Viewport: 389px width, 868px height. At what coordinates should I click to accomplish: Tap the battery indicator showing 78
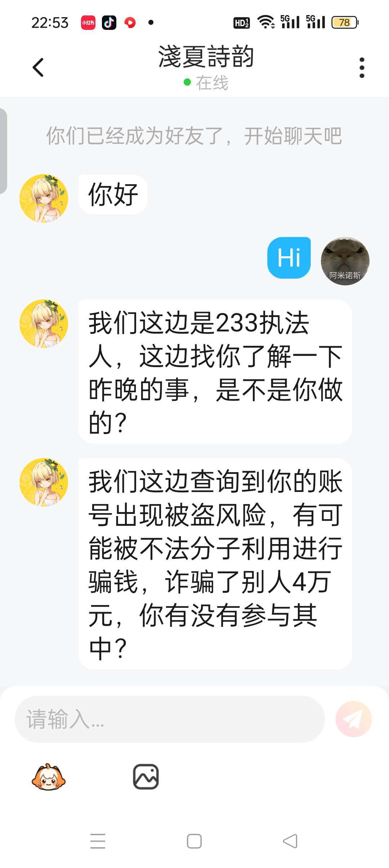coord(345,23)
